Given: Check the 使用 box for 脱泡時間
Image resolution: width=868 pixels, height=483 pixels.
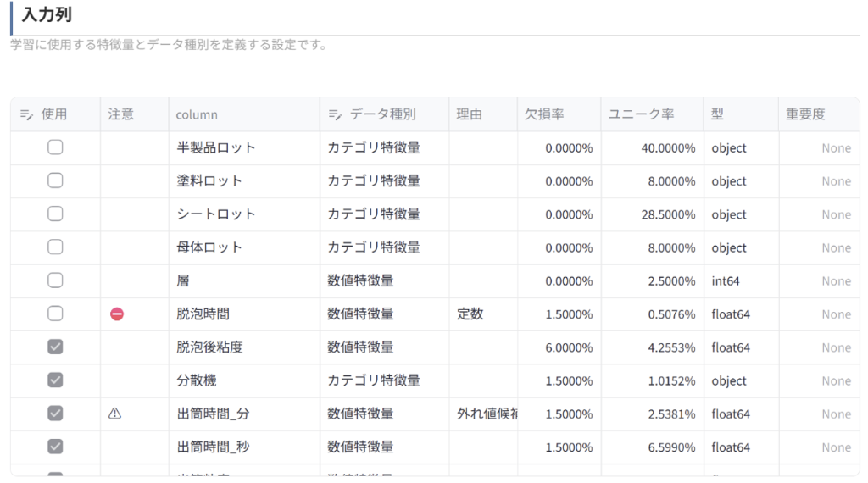Looking at the screenshot, I should (x=55, y=314).
